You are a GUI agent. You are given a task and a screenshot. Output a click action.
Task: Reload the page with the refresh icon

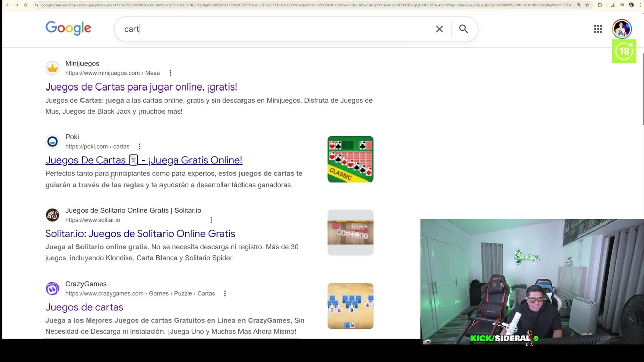pyautogui.click(x=26, y=5)
